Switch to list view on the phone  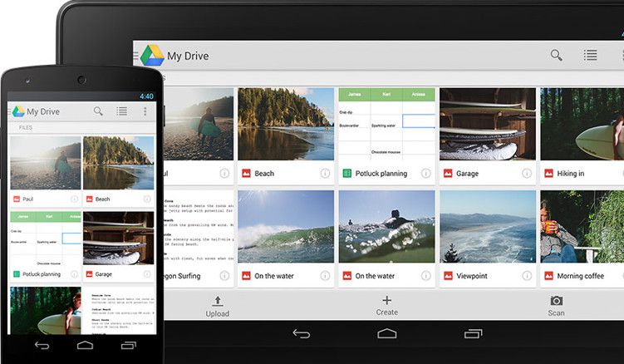click(122, 111)
